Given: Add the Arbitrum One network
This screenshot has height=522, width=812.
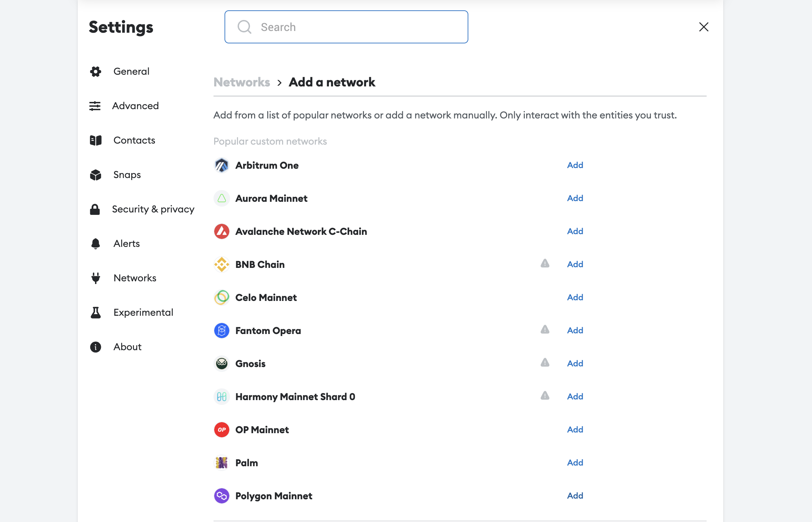Looking at the screenshot, I should point(575,165).
